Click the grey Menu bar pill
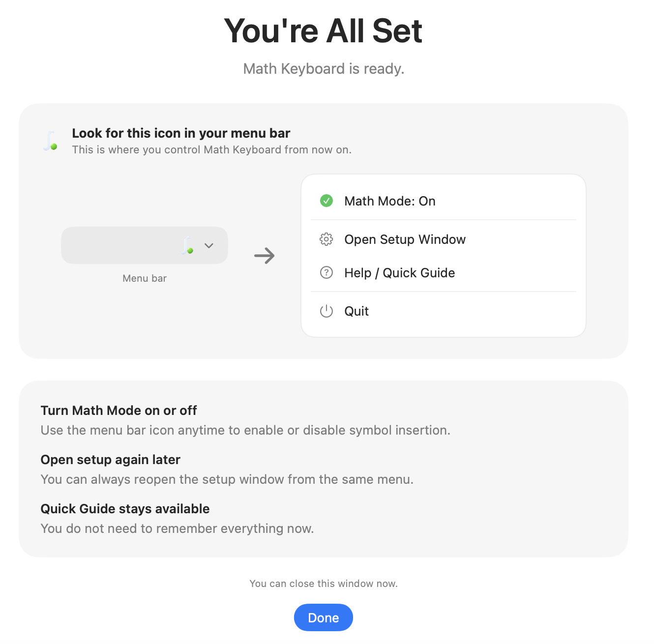 point(144,245)
